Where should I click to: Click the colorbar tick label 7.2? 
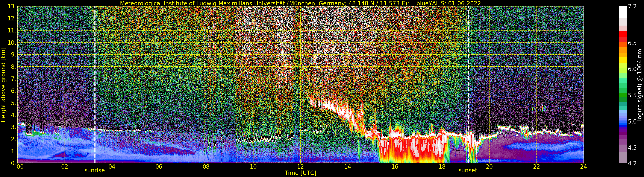point(632,7)
